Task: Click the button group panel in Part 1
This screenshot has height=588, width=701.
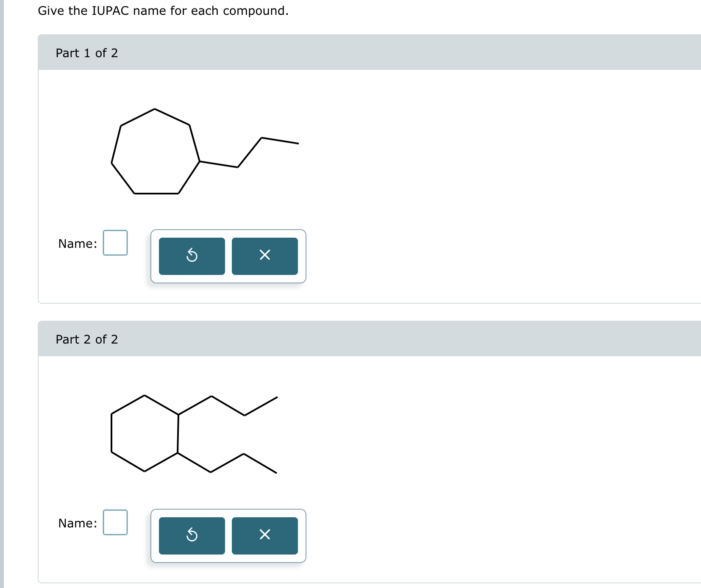Action: pos(228,256)
